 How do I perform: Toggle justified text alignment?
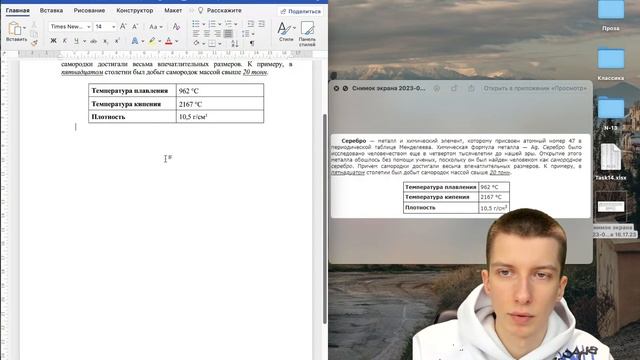tap(228, 34)
